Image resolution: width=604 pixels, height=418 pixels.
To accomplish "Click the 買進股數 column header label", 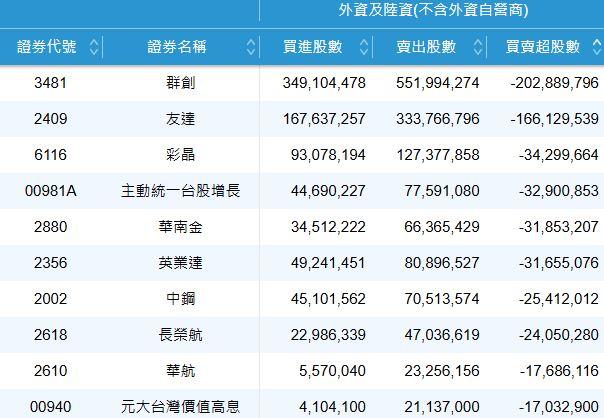I will [312, 47].
